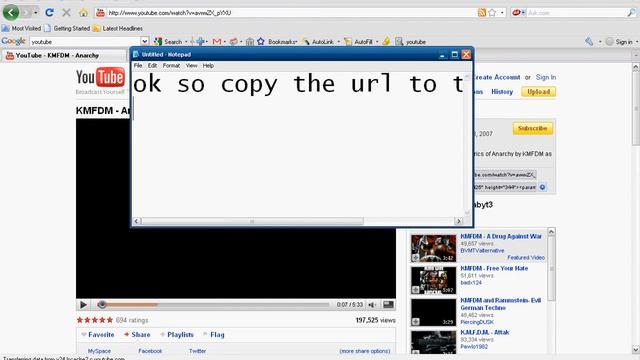This screenshot has height=360, width=640.
Task: Go to the browser Home icon
Action: pyautogui.click(x=83, y=13)
